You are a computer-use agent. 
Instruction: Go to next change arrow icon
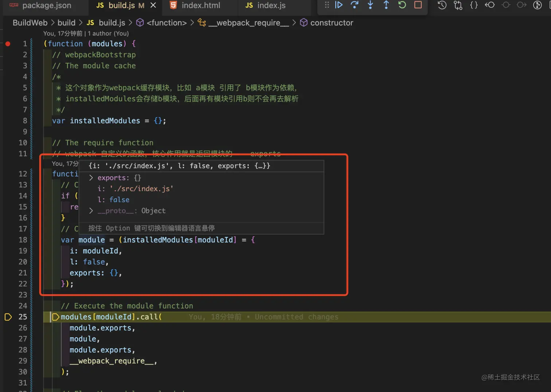tap(521, 5)
